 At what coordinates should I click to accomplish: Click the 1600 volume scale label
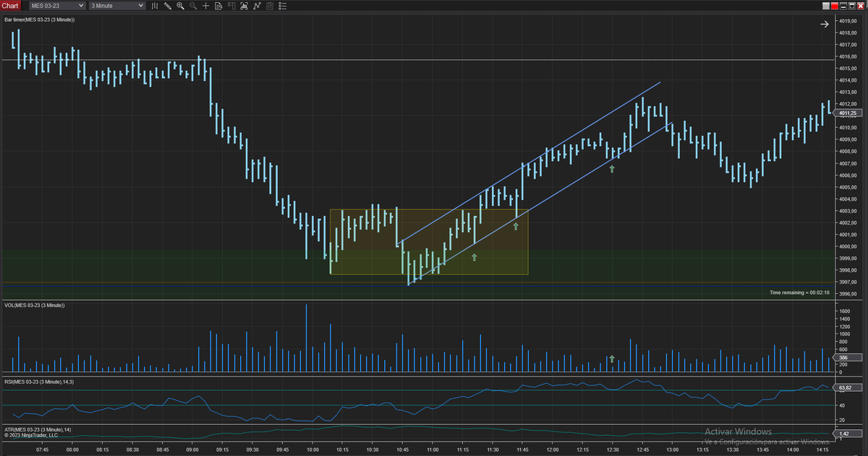(x=845, y=311)
